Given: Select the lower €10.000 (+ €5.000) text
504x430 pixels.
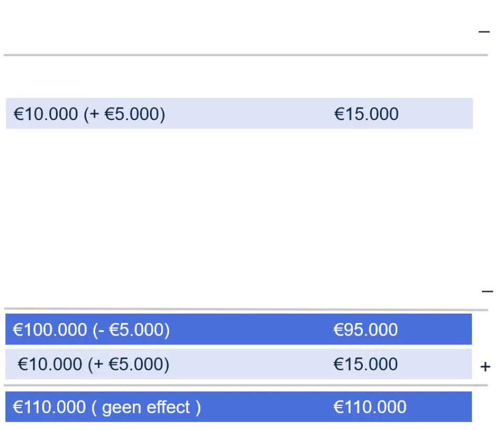Looking at the screenshot, I should [93, 364].
